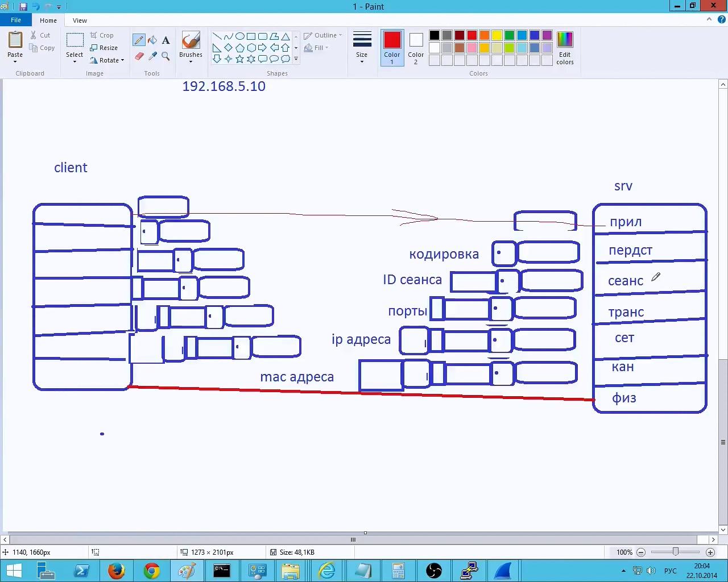The height and width of the screenshot is (582, 728).
Task: Open Edit colors dialog
Action: 565,48
